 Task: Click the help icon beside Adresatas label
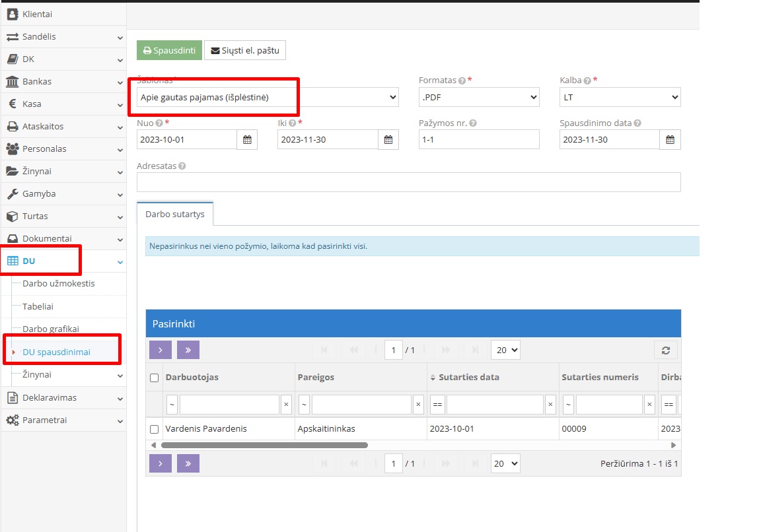(182, 166)
